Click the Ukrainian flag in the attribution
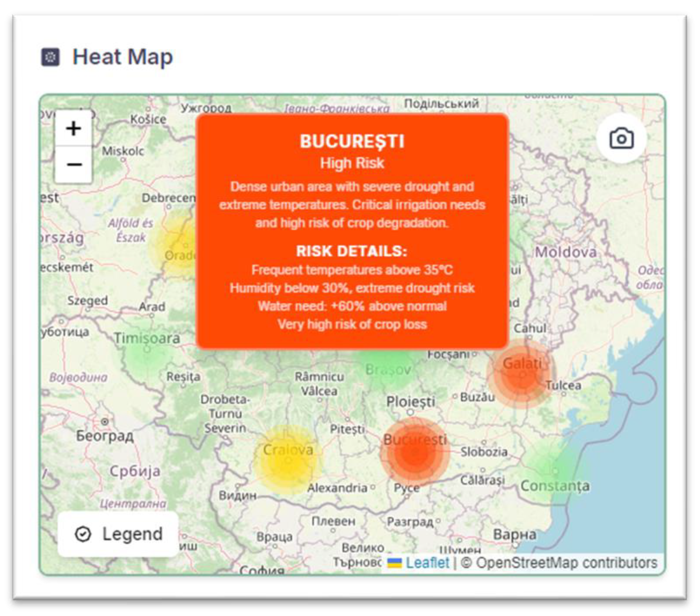This screenshot has width=700, height=616. coord(394,563)
